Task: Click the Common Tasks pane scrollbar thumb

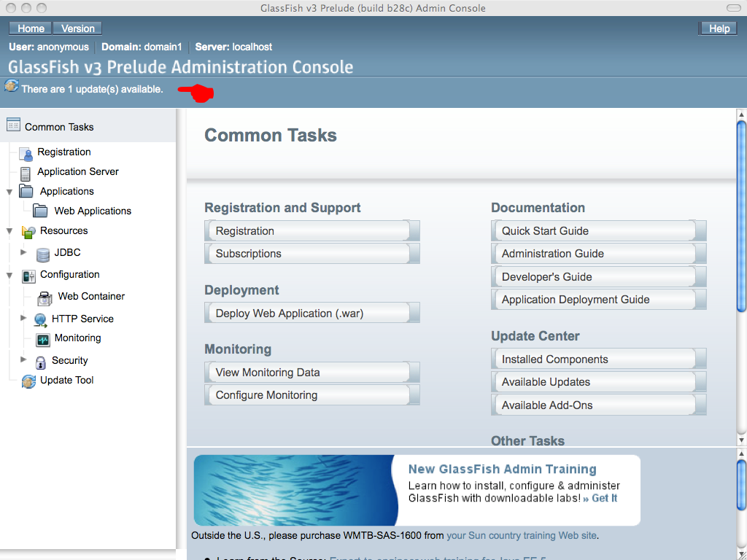Action: (x=741, y=217)
